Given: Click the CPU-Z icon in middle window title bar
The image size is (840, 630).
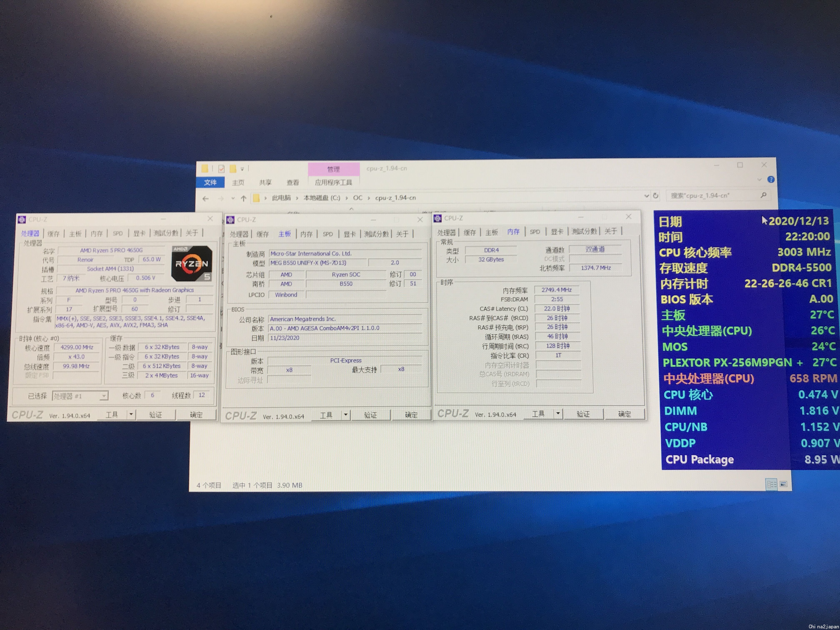Looking at the screenshot, I should coord(230,220).
